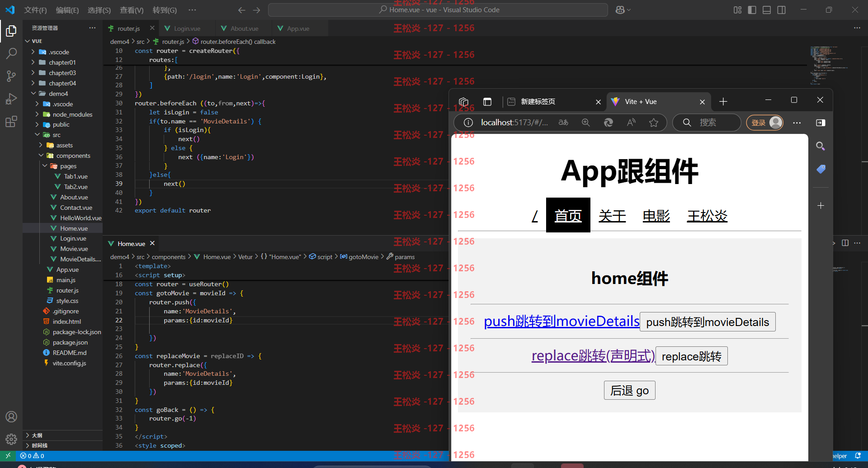The height and width of the screenshot is (468, 868).
Task: Open notifications bell in status bar
Action: tap(858, 456)
